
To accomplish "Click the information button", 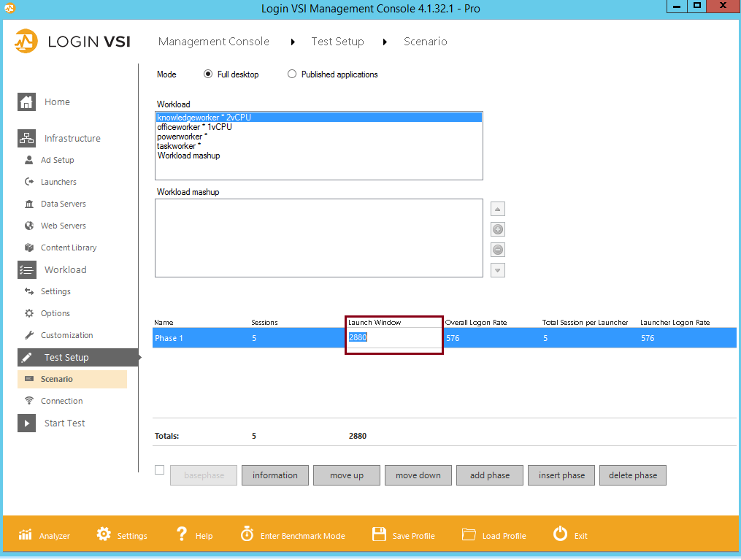I will pyautogui.click(x=274, y=475).
